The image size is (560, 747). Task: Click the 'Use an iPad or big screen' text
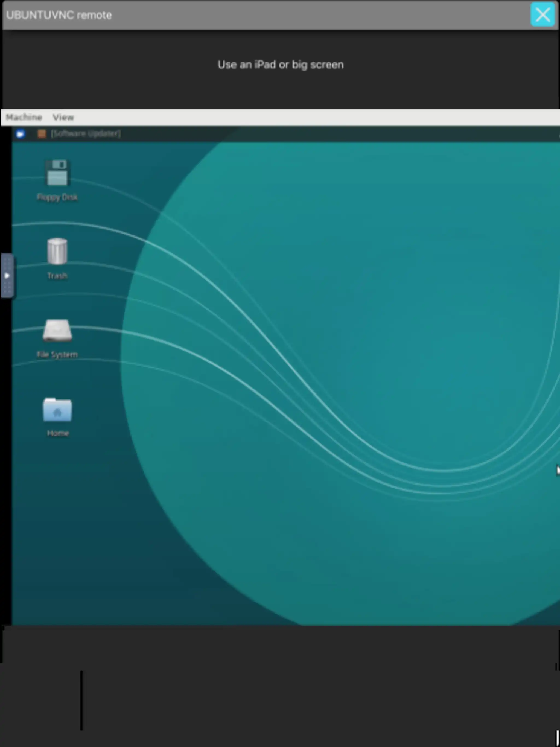click(280, 64)
